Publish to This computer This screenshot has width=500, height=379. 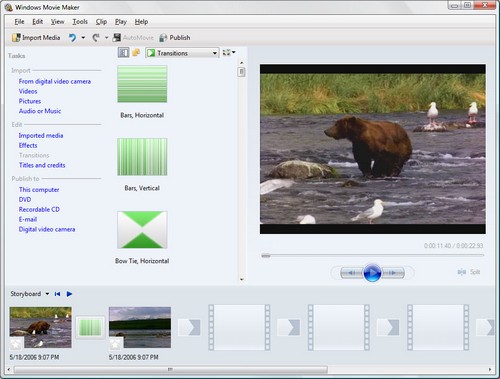point(39,190)
